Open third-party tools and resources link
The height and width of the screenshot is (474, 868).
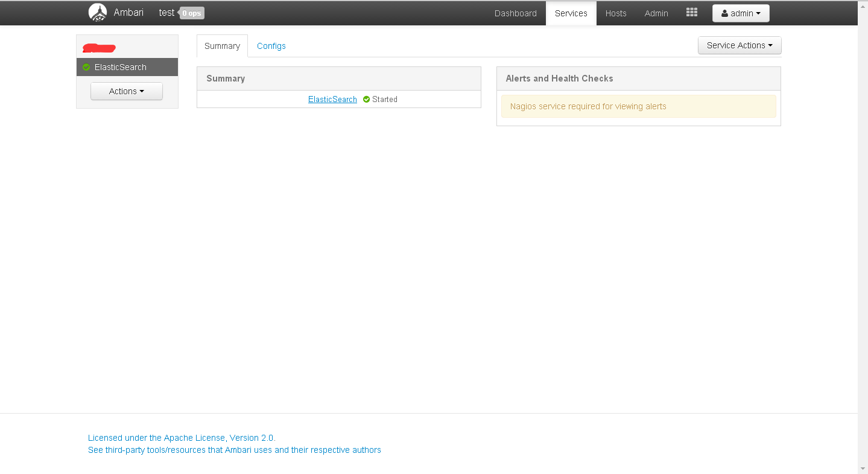[x=235, y=450]
